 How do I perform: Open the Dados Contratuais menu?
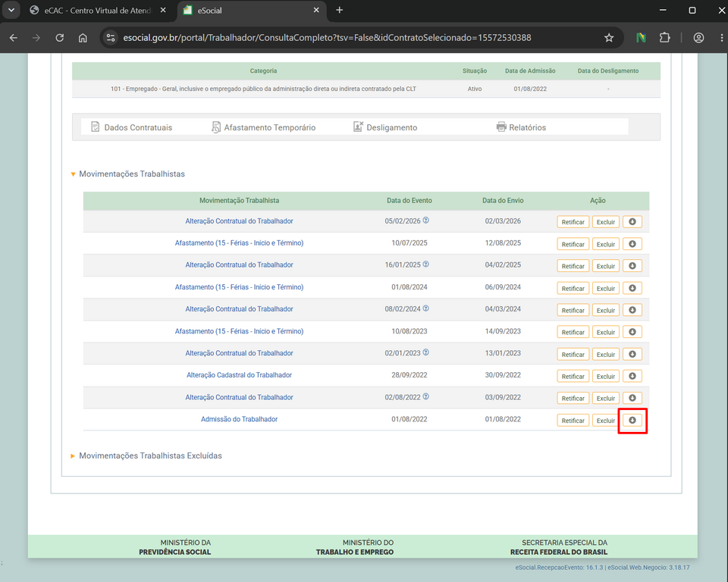131,127
